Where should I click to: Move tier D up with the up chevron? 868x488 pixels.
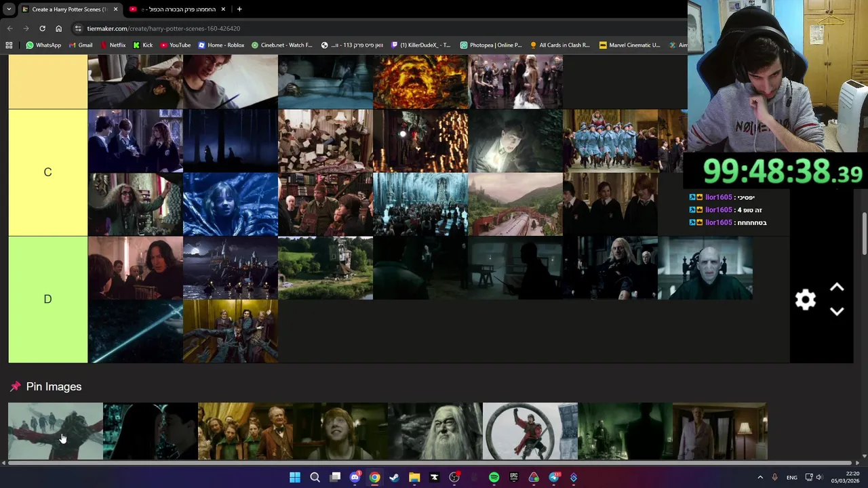pos(837,287)
